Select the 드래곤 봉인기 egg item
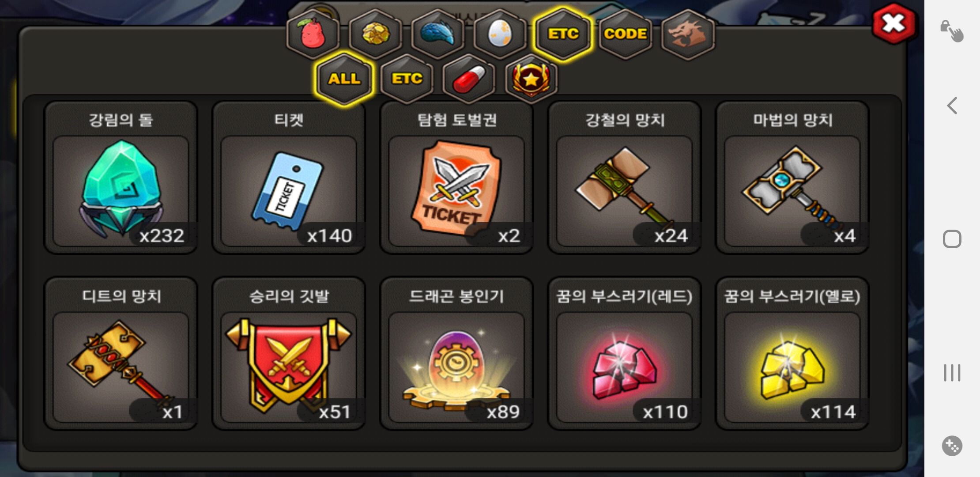Image resolution: width=980 pixels, height=477 pixels. (456, 353)
